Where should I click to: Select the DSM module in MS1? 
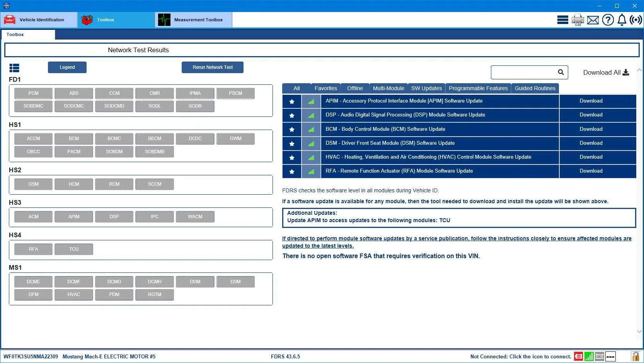(235, 282)
